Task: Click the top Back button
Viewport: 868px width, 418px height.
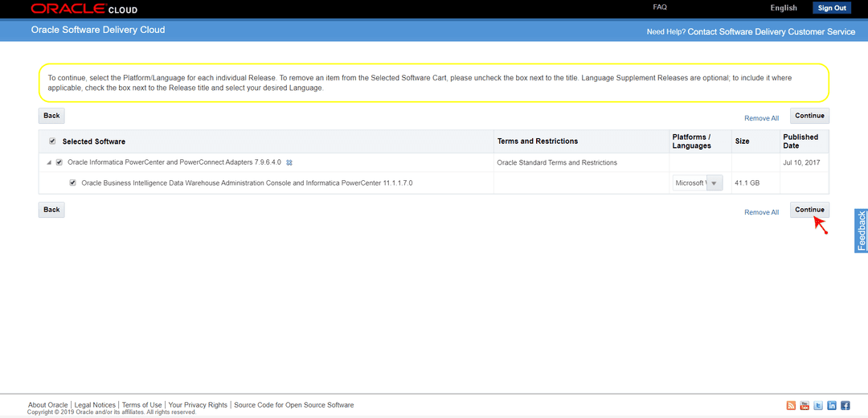Action: tap(51, 116)
